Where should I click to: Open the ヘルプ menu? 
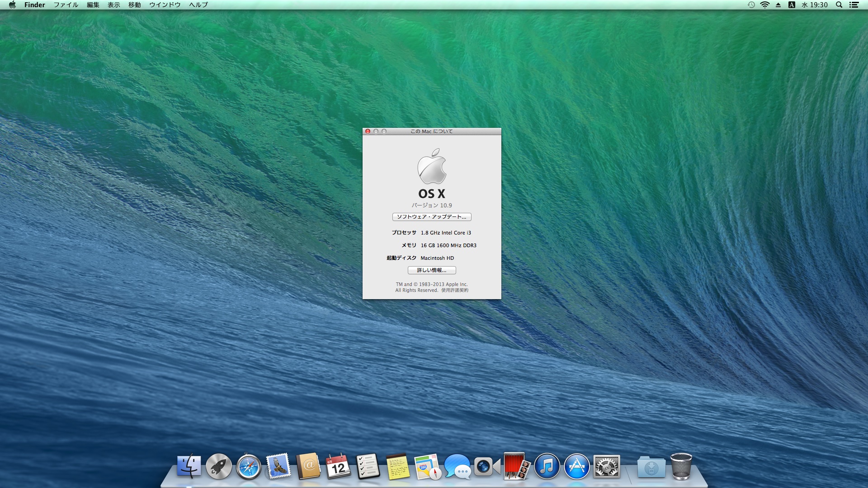(198, 5)
